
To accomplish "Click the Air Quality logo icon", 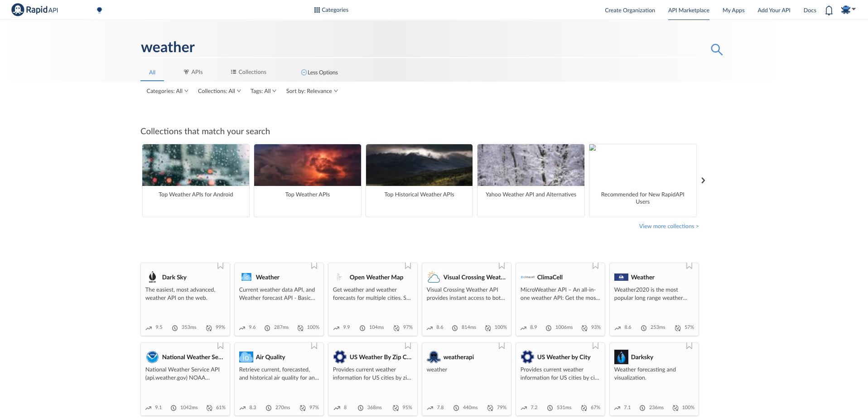I will [x=246, y=357].
